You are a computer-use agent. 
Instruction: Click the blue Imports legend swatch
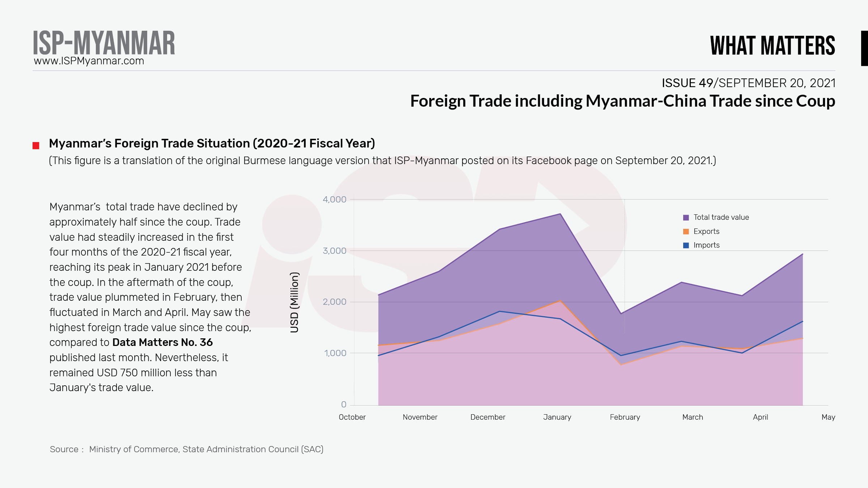(686, 245)
